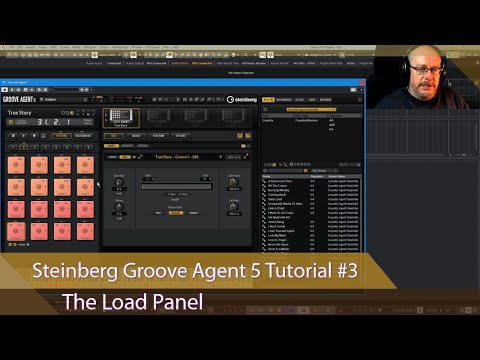Click the Untitled preset name field
Screen dimensions: 480x360
(x=63, y=99)
